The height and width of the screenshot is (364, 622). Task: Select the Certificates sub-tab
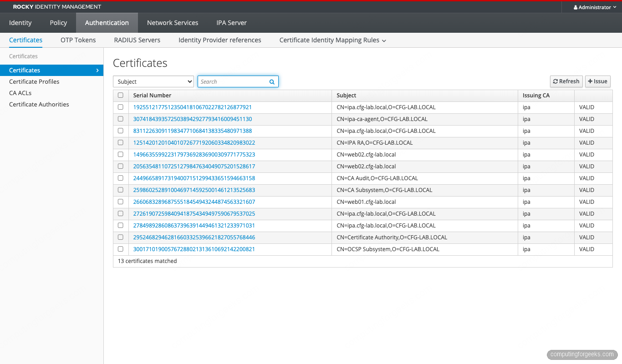click(x=26, y=40)
